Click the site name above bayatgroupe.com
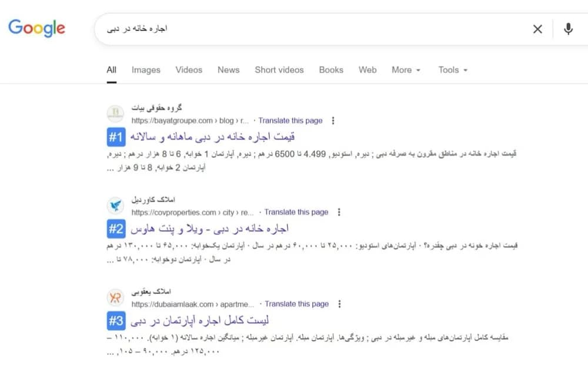588x377 pixels. pos(157,108)
